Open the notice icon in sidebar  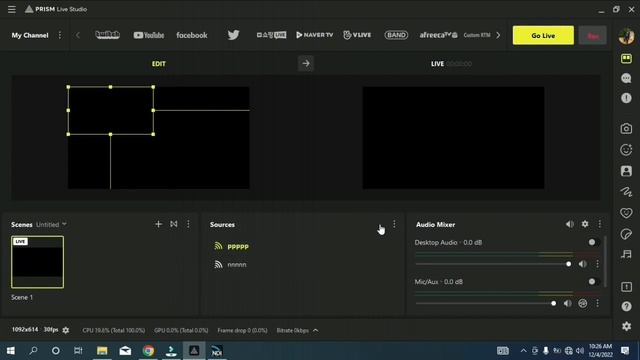(x=626, y=287)
